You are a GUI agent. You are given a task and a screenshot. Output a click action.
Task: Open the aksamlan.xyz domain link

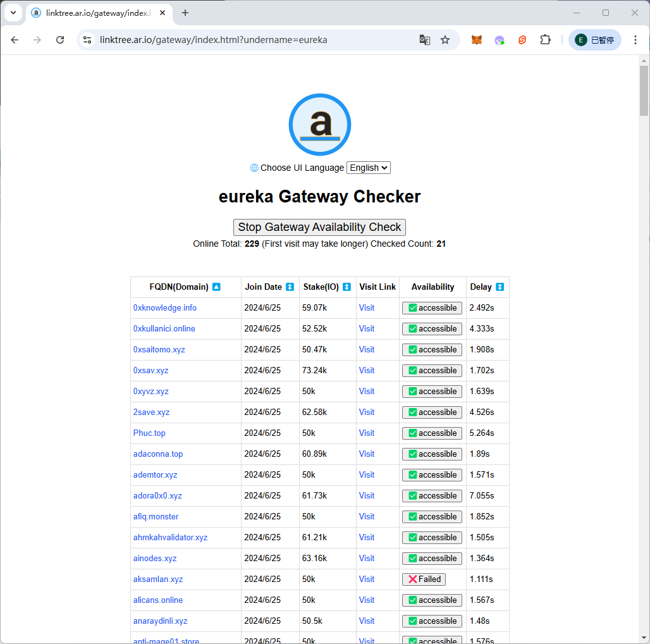[157, 579]
